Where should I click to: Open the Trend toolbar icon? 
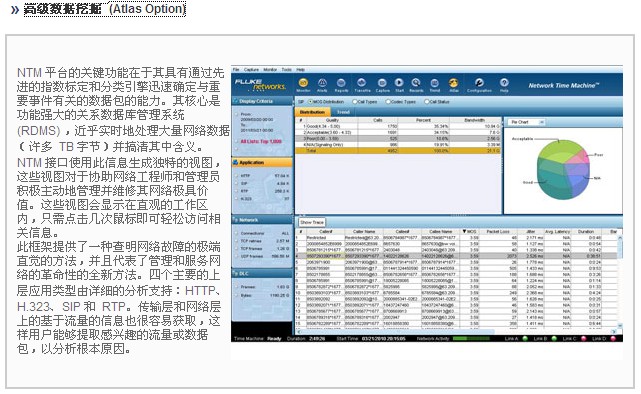(435, 83)
